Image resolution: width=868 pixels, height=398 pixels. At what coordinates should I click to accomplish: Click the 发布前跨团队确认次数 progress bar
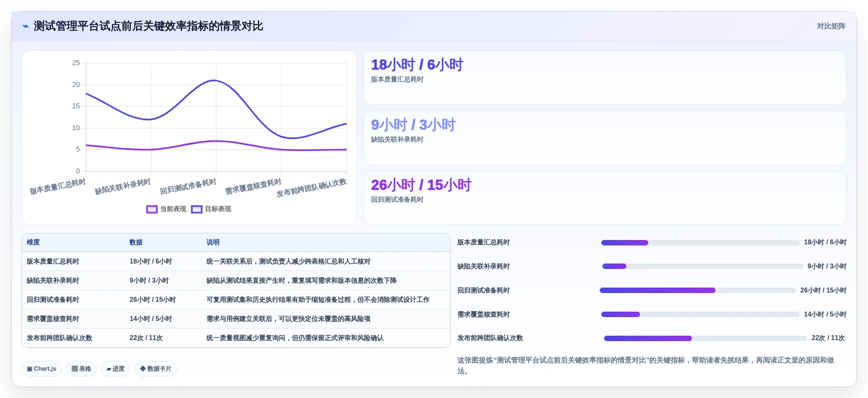pos(705,338)
